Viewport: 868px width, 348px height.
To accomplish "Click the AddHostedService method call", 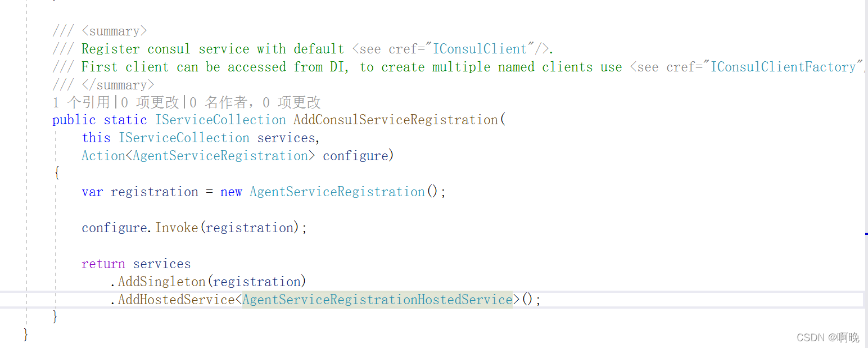I will 175,300.
